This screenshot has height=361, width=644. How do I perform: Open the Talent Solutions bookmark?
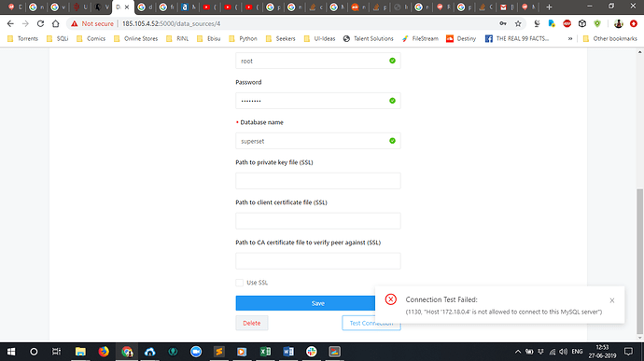pos(369,38)
